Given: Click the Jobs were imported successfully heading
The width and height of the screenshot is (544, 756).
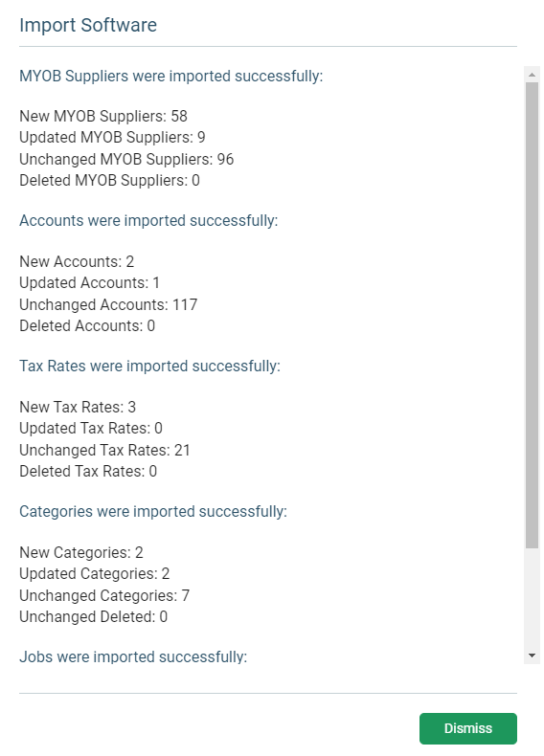Looking at the screenshot, I should (133, 657).
